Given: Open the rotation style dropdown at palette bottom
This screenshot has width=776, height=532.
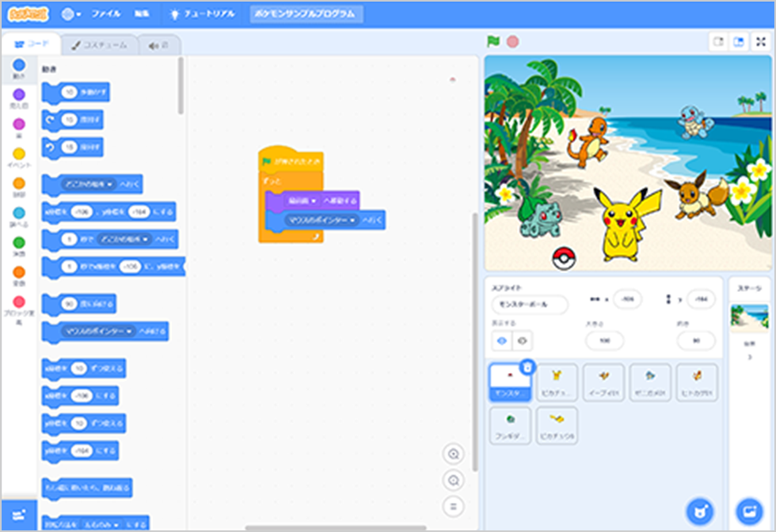Looking at the screenshot, I should coord(101,524).
